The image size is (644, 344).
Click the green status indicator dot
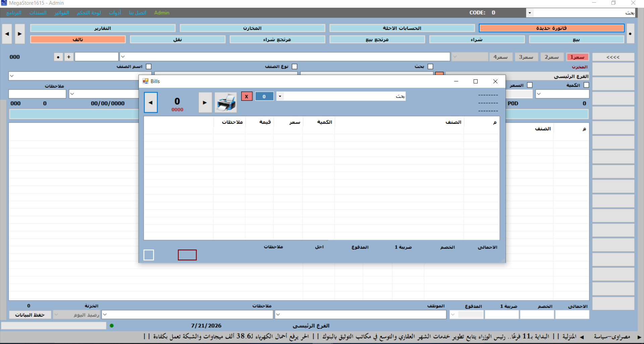[112, 326]
